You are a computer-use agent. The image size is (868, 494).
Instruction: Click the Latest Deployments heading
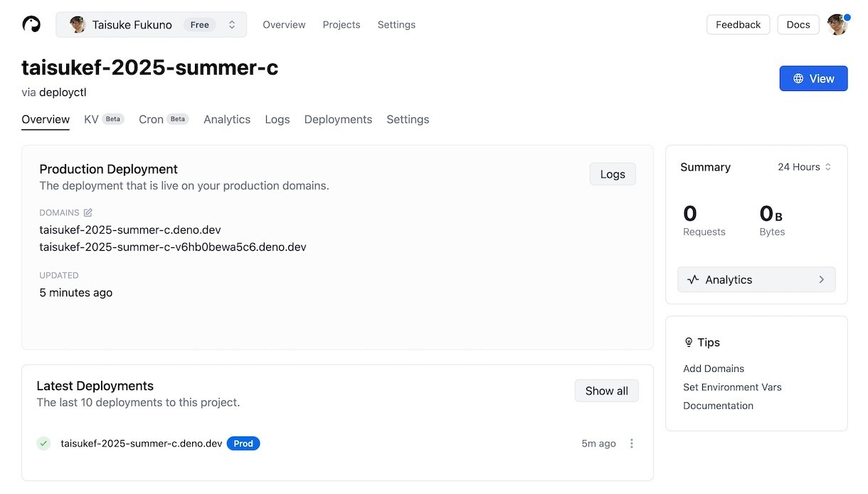(x=95, y=386)
